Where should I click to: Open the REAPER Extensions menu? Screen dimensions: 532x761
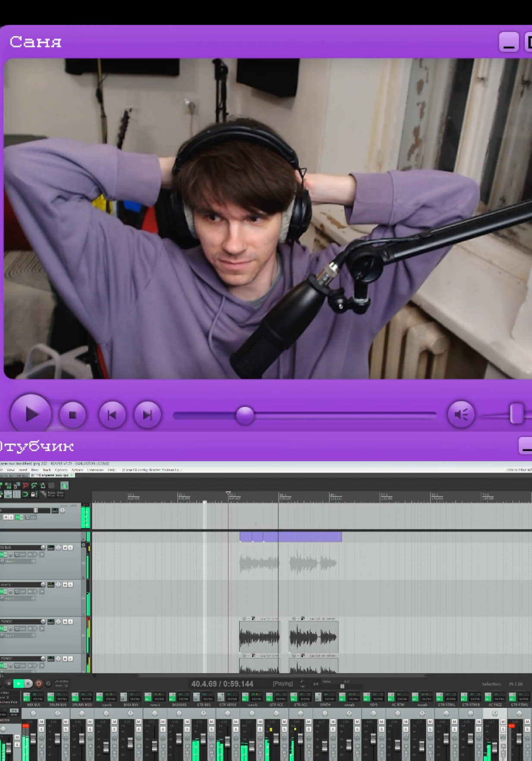click(x=95, y=470)
